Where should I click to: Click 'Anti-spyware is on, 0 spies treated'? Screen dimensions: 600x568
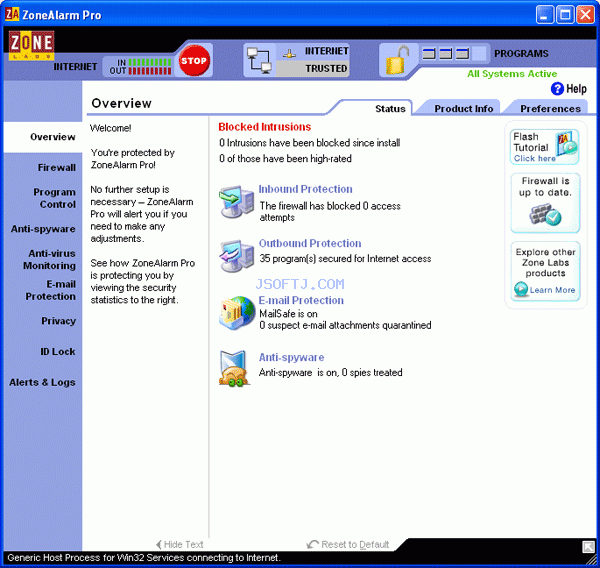pos(331,372)
